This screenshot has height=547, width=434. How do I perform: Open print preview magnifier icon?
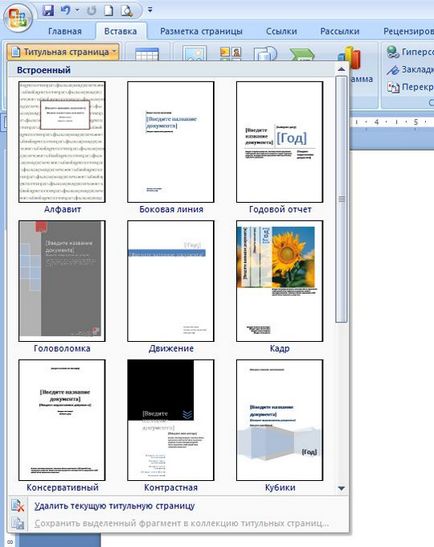tap(126, 11)
